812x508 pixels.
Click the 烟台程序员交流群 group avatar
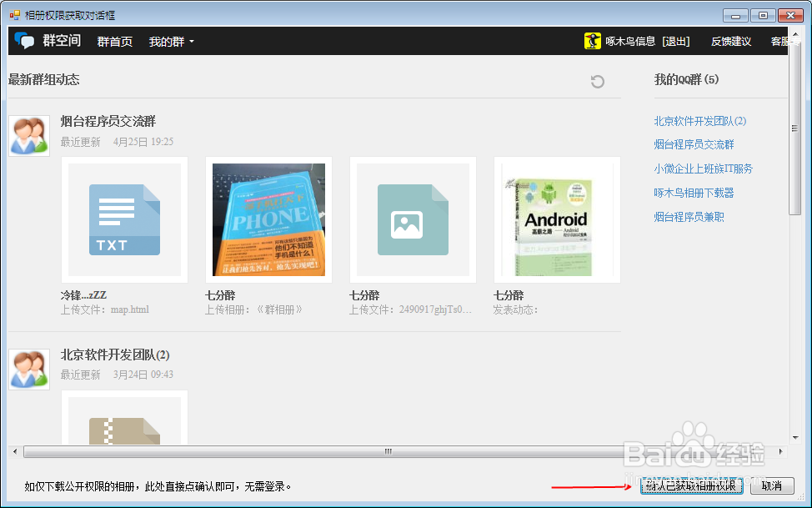(29, 136)
